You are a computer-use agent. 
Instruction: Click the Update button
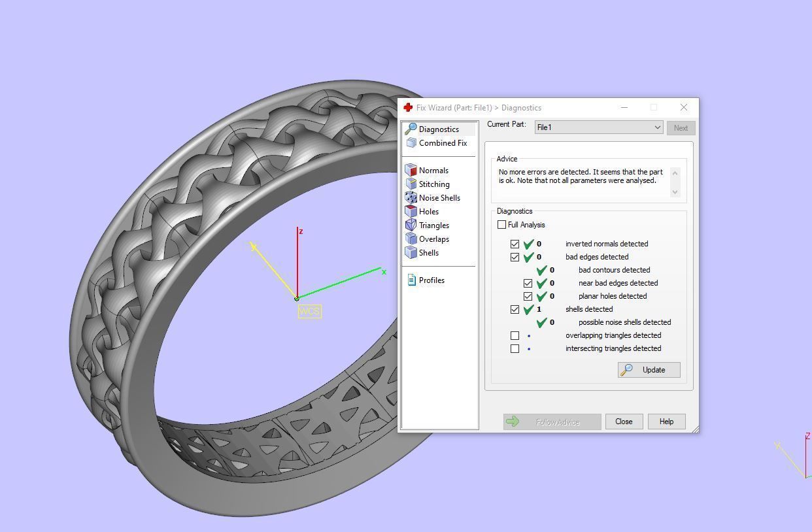point(649,370)
